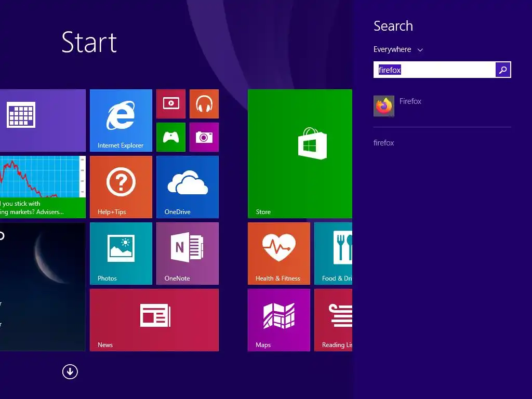Open the Reading List tile
532x399 pixels.
point(333,320)
